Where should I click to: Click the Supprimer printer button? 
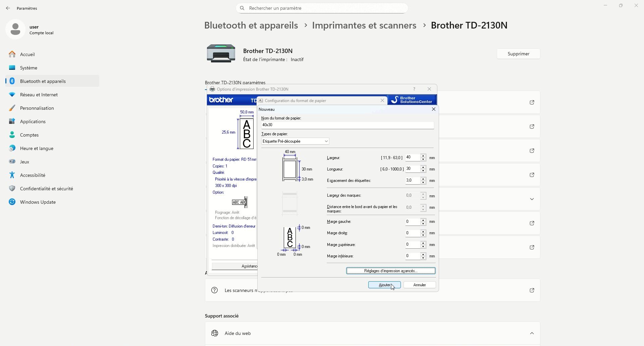(518, 54)
